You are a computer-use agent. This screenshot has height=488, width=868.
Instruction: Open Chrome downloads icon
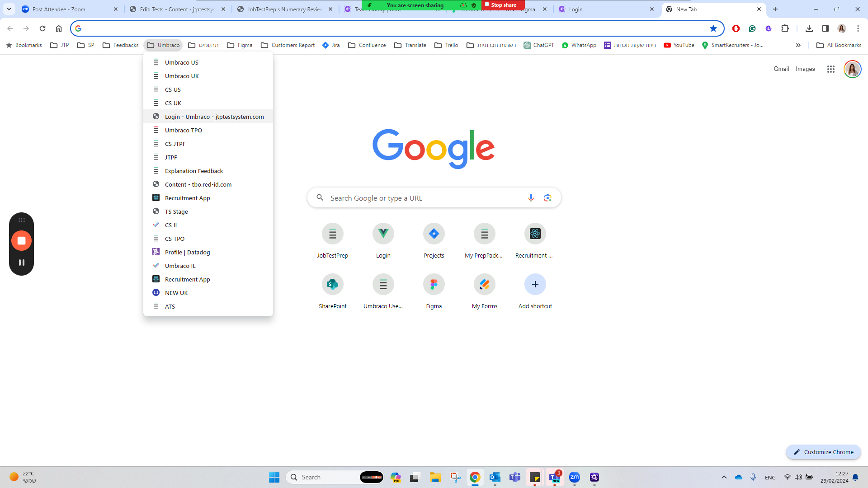click(x=809, y=28)
